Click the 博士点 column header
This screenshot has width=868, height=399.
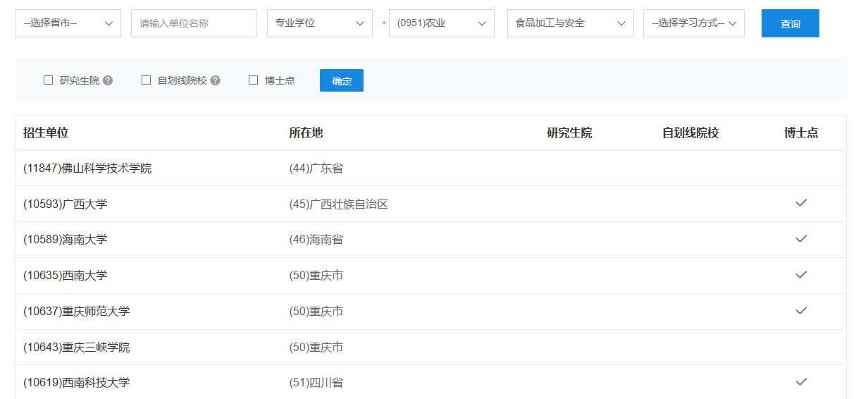(x=801, y=133)
